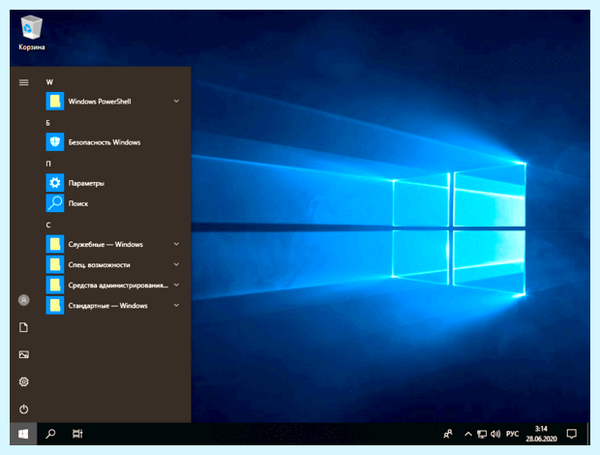The width and height of the screenshot is (600, 455).
Task: Click the People icon in the taskbar
Action: [x=448, y=434]
